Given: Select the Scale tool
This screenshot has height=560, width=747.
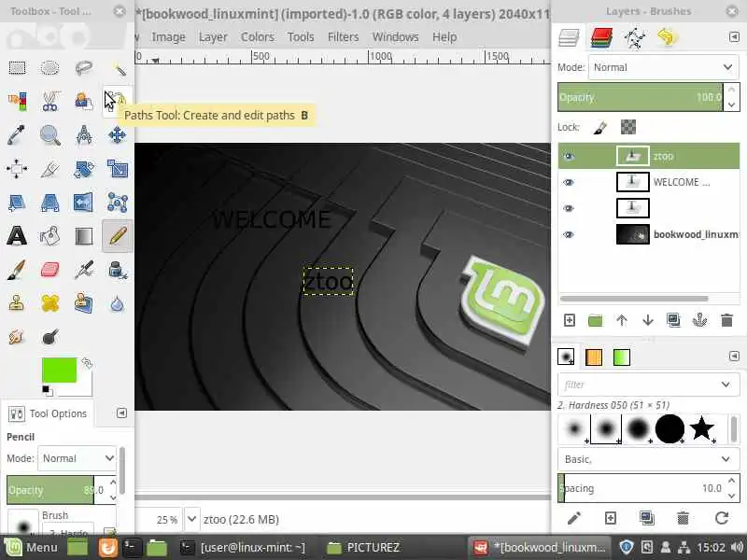Looking at the screenshot, I should click(x=118, y=169).
